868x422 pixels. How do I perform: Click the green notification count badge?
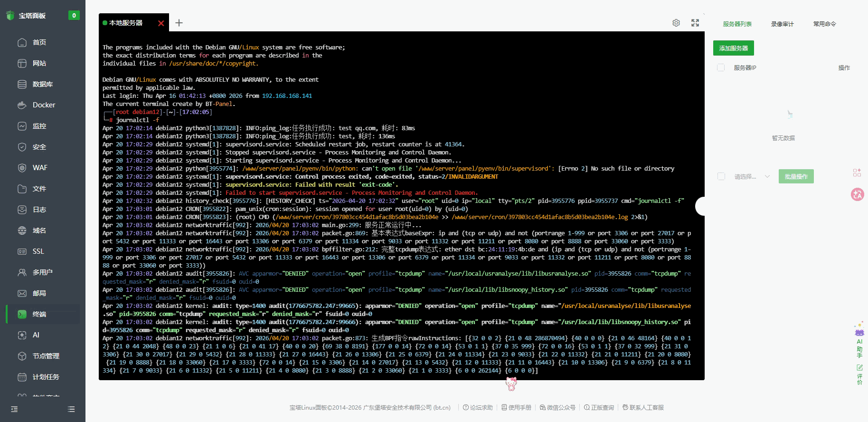pyautogui.click(x=74, y=15)
